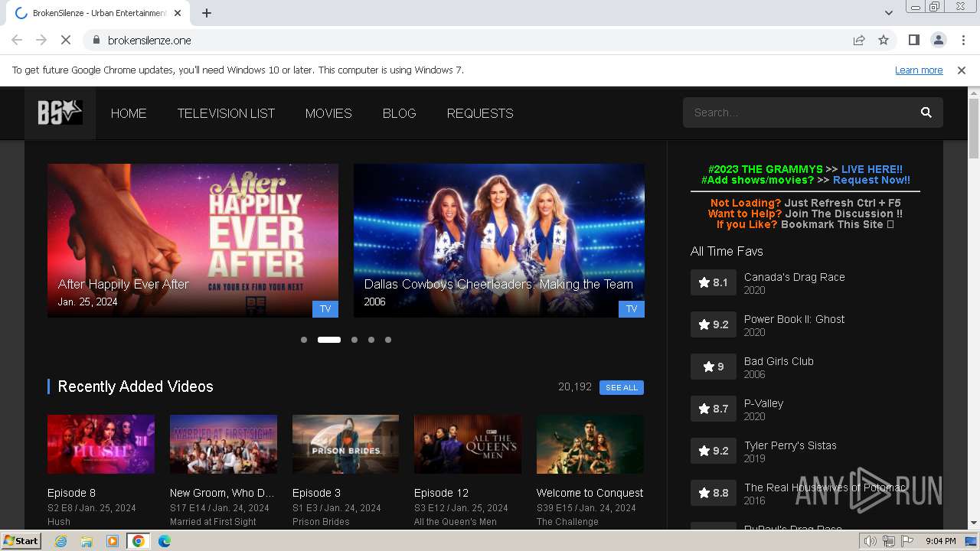Image resolution: width=980 pixels, height=551 pixels.
Task: Open File Explorer from taskbar
Action: pos(87,541)
